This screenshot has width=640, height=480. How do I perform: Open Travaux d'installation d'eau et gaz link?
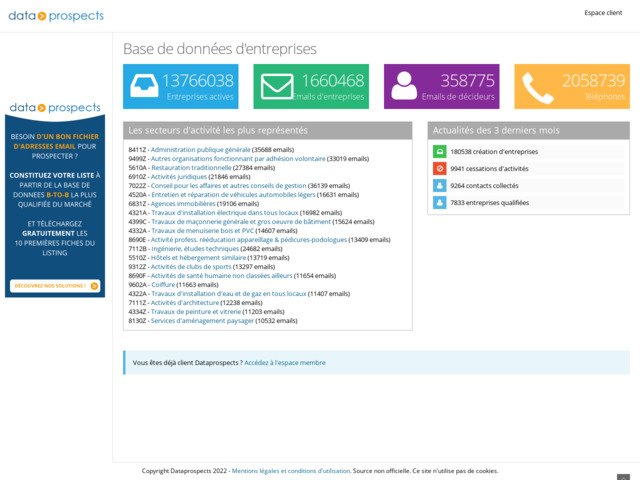[x=229, y=293]
